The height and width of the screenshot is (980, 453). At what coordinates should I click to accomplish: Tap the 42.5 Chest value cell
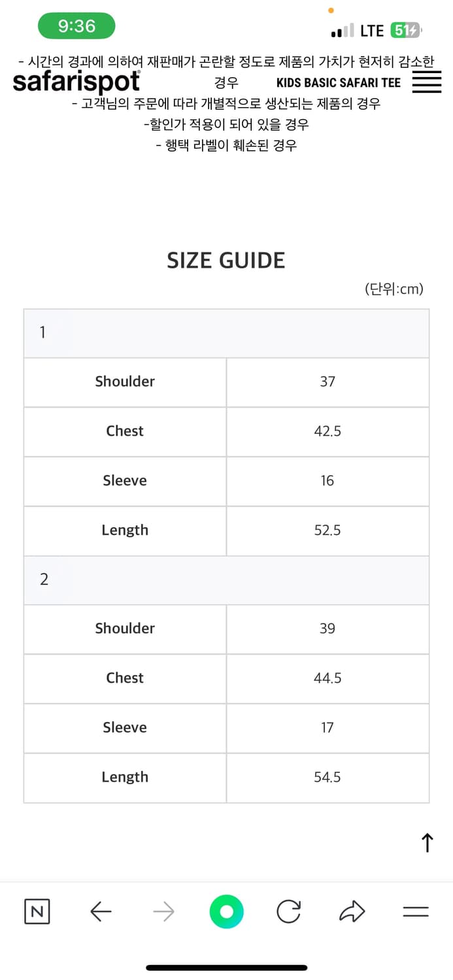pyautogui.click(x=327, y=432)
